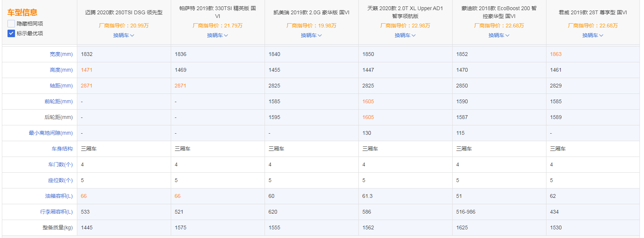Click the 前轮距(mm) parameter link
644x238 pixels.
click(x=59, y=101)
